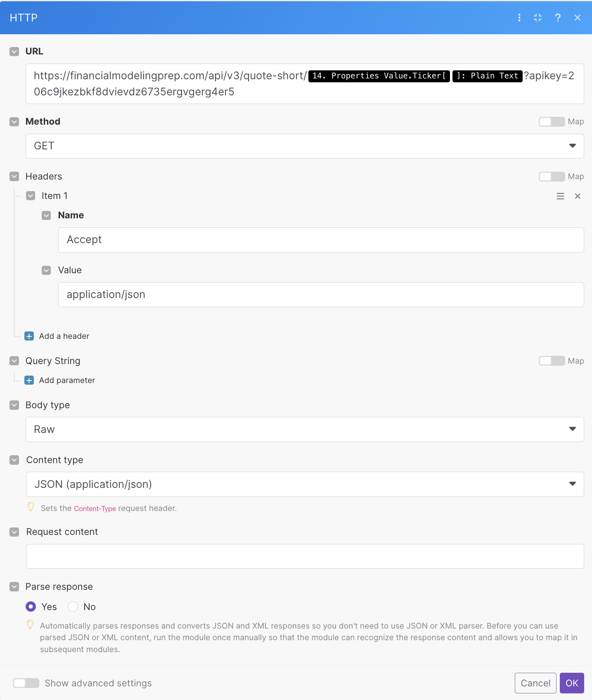Open the Content type JSON dropdown
This screenshot has height=700, width=592.
(304, 484)
